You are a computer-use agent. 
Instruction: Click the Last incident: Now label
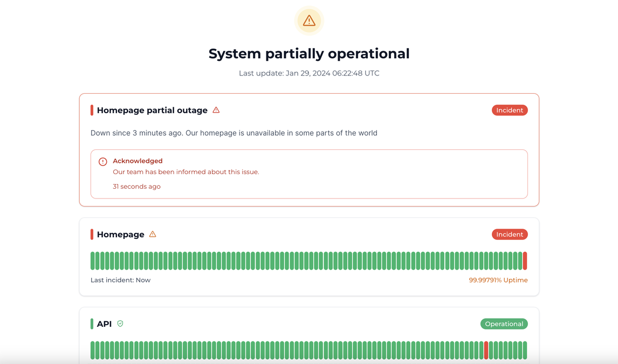(120, 280)
